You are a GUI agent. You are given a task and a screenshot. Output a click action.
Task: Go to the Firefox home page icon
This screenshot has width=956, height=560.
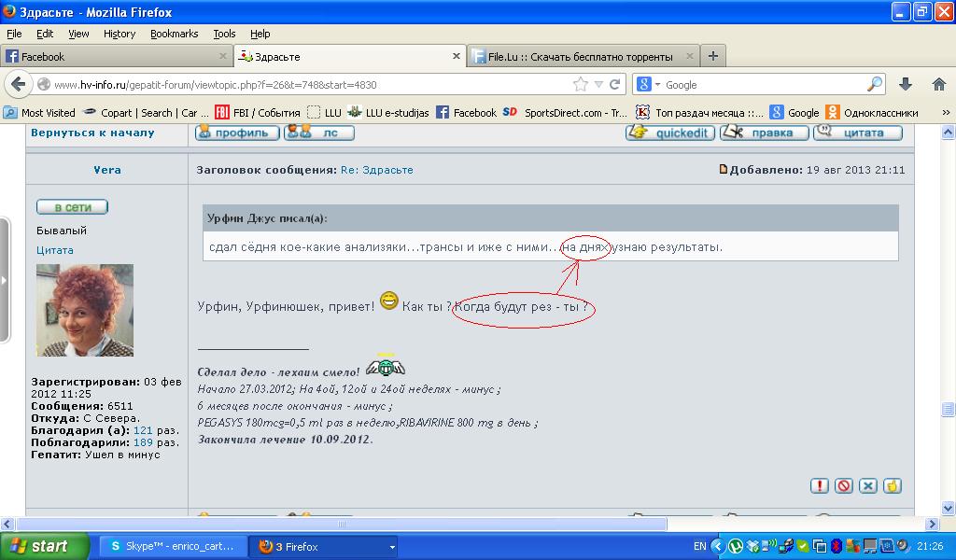tap(939, 84)
